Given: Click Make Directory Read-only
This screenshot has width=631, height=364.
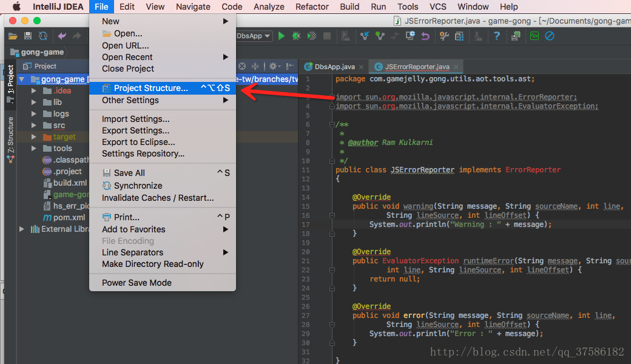Looking at the screenshot, I should pos(163,264).
